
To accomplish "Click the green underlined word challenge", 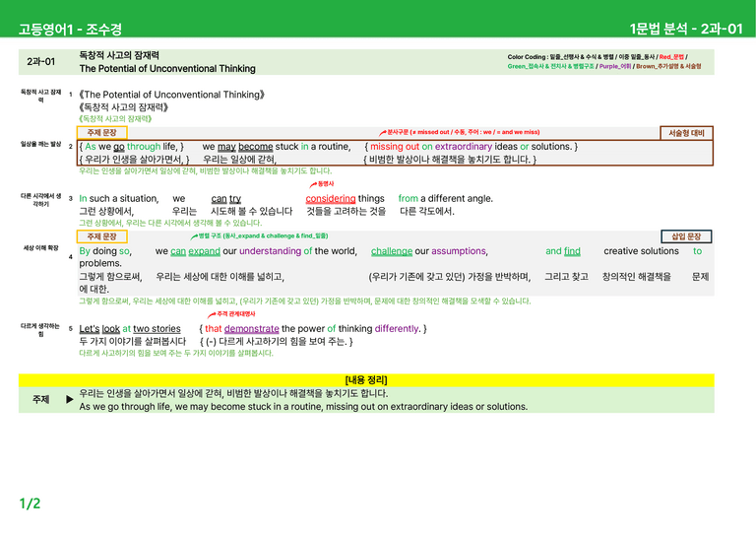I will click(x=392, y=251).
